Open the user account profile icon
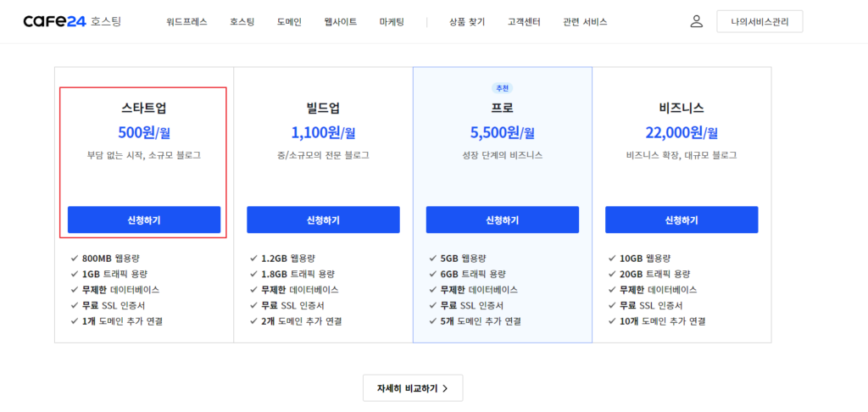Viewport: 868px width, 412px height. click(x=697, y=21)
